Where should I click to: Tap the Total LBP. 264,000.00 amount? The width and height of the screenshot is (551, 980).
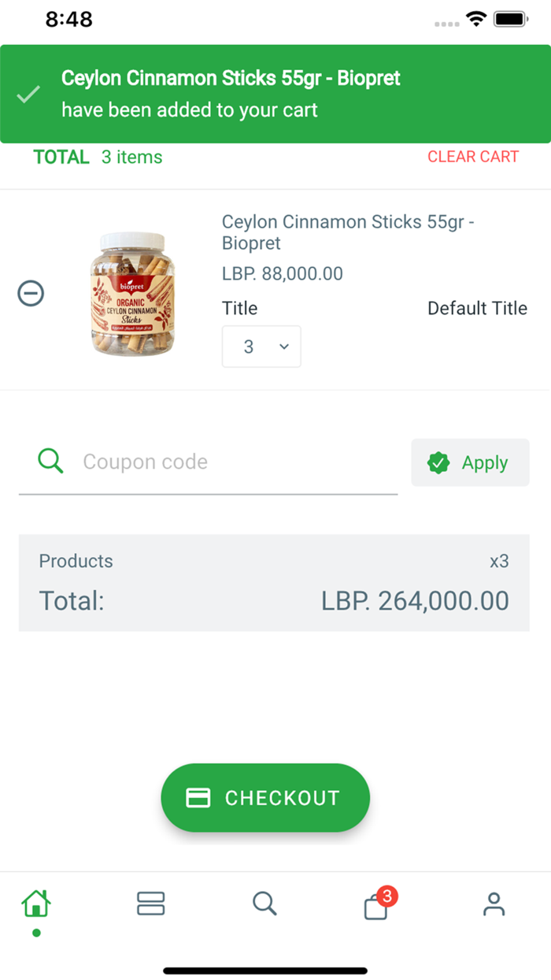(x=415, y=601)
